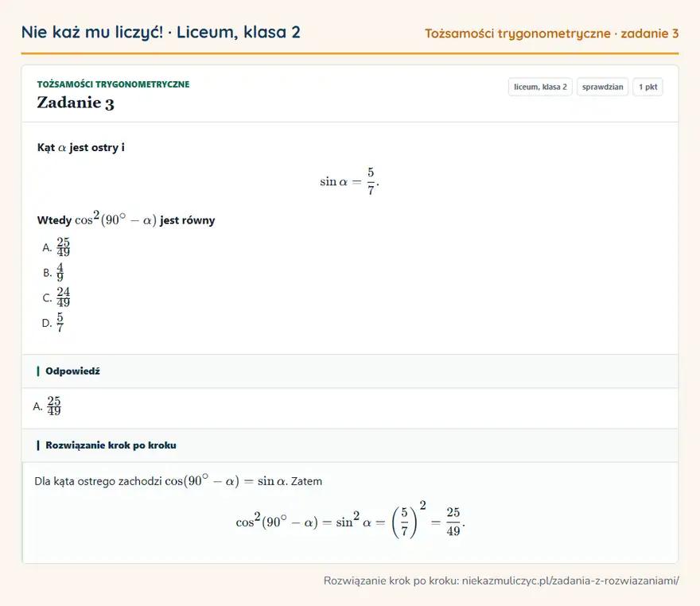Click the page title 'Nie każ mu liczyć! · Liceum, klasa 2'
The height and width of the screenshot is (606, 700).
click(x=161, y=32)
